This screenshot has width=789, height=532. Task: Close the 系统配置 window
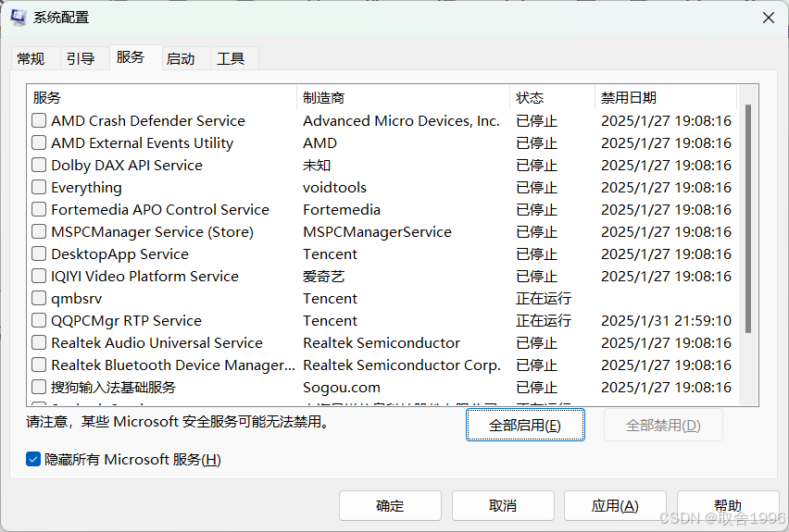(x=768, y=18)
